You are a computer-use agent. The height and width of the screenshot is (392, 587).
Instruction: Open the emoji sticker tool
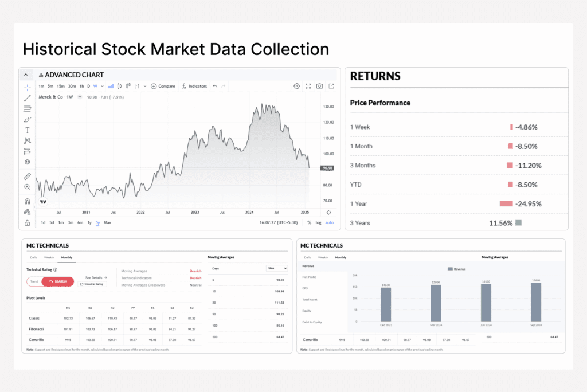pyautogui.click(x=27, y=162)
